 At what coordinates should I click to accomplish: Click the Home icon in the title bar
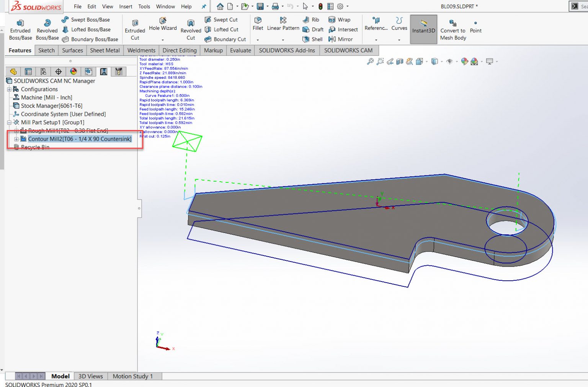click(220, 7)
